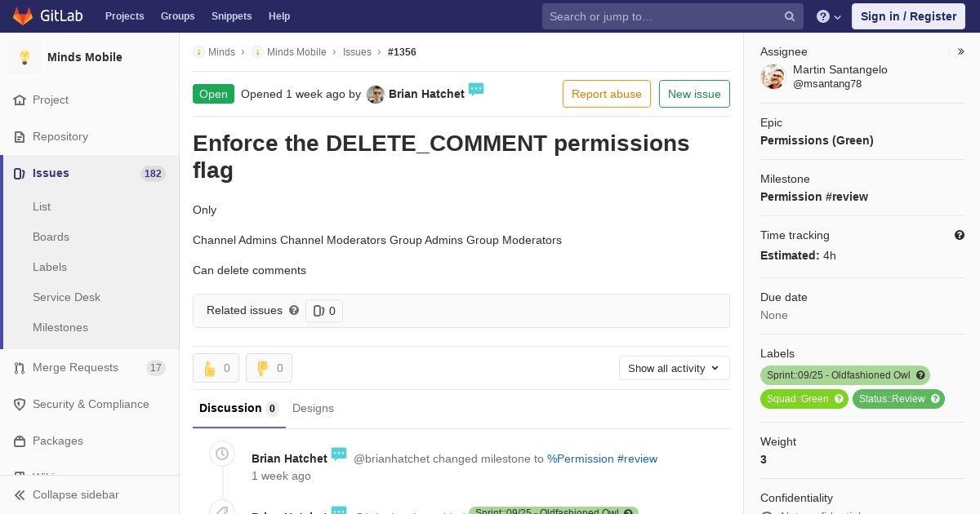Click the Related issues help icon

(x=294, y=310)
